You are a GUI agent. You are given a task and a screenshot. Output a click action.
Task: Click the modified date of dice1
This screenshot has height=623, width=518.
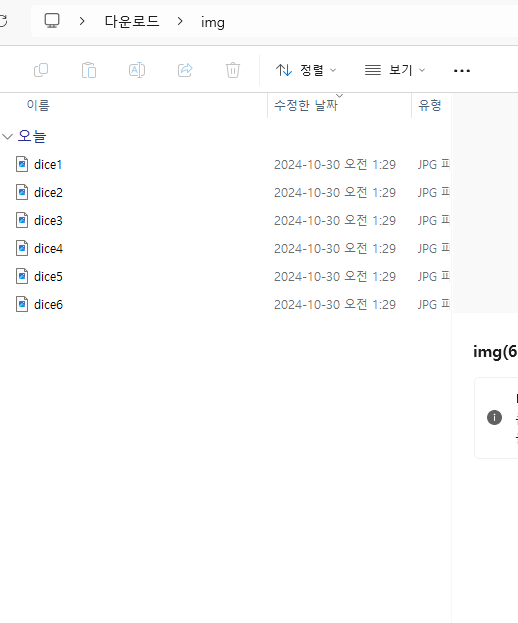(x=335, y=164)
